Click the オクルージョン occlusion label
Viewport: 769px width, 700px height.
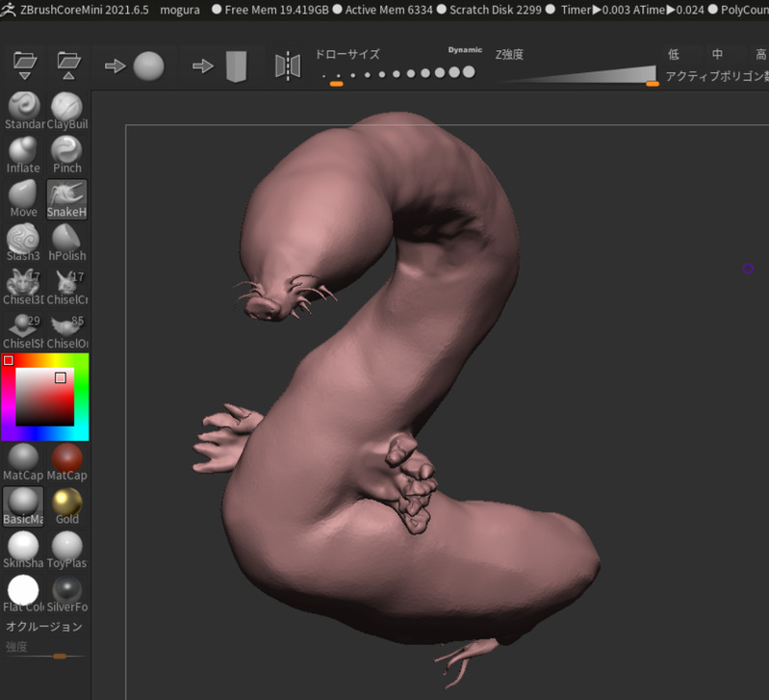click(x=43, y=627)
